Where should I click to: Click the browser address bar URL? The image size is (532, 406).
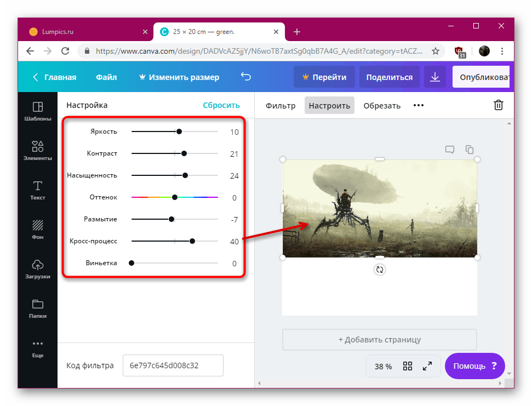(259, 51)
